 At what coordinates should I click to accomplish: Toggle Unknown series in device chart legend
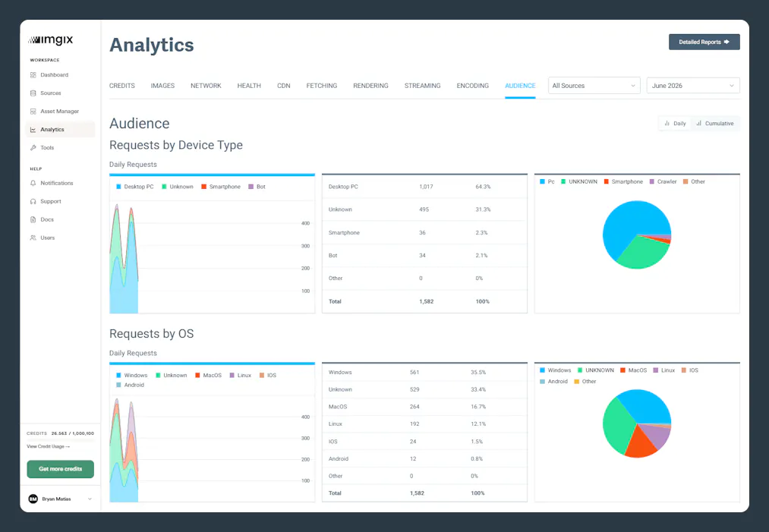pyautogui.click(x=178, y=187)
